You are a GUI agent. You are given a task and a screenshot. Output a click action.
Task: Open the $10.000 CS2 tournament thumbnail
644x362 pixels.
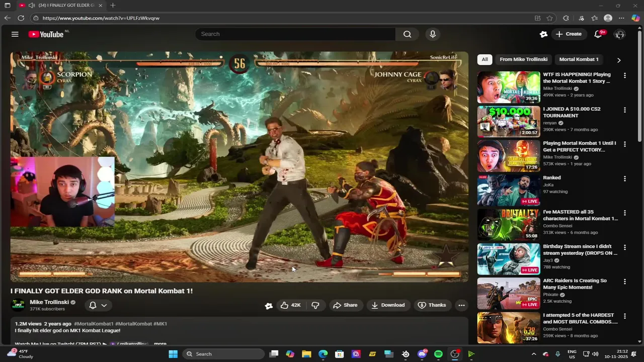[x=509, y=122]
